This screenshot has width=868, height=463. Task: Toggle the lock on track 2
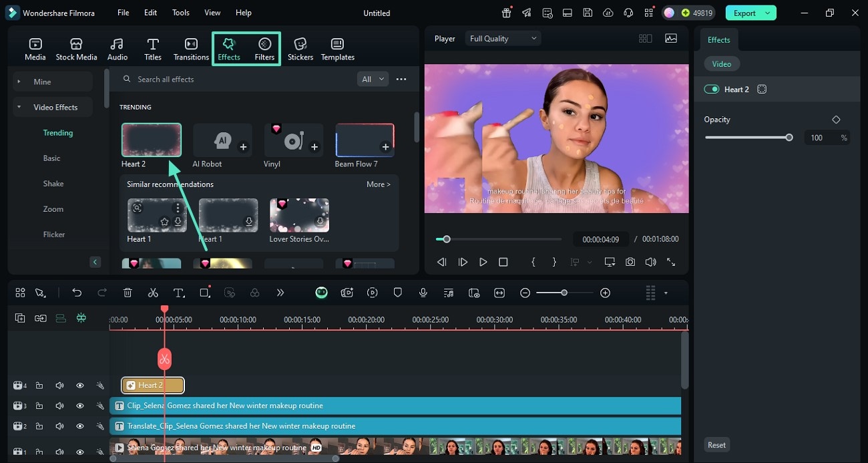pos(39,426)
